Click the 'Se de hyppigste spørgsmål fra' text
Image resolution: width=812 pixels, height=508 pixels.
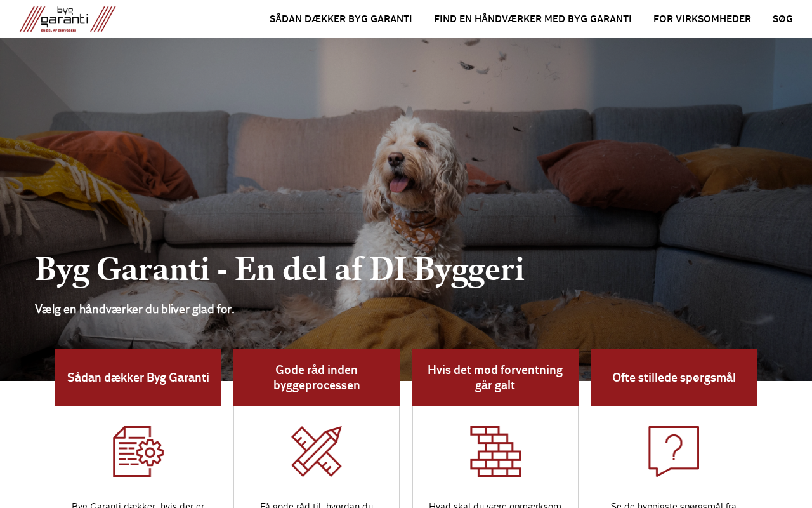(x=674, y=505)
